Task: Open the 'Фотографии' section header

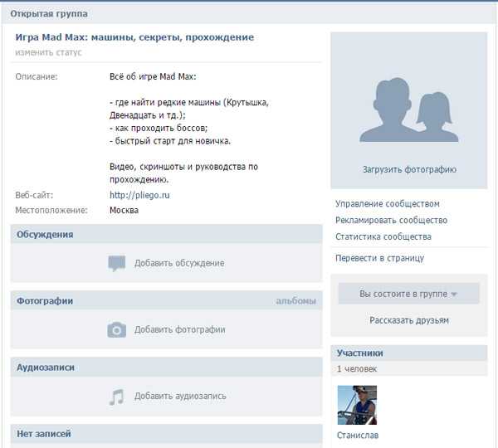Action: 45,301
